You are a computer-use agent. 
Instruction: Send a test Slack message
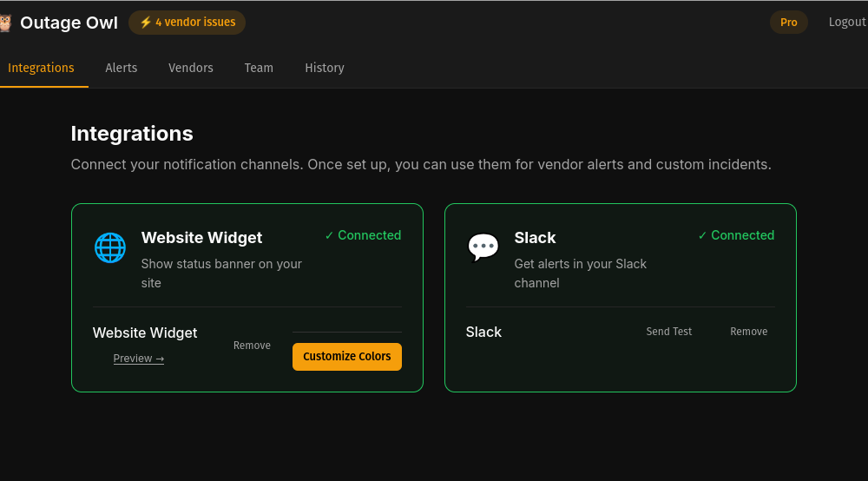click(x=669, y=332)
